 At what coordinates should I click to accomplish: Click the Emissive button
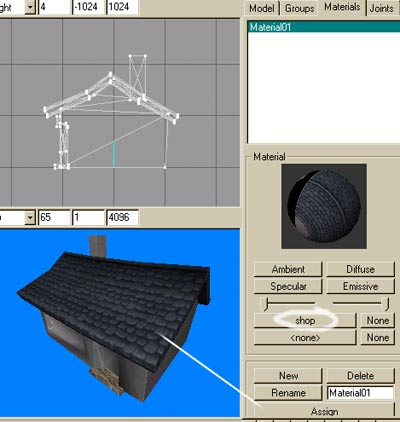(360, 286)
